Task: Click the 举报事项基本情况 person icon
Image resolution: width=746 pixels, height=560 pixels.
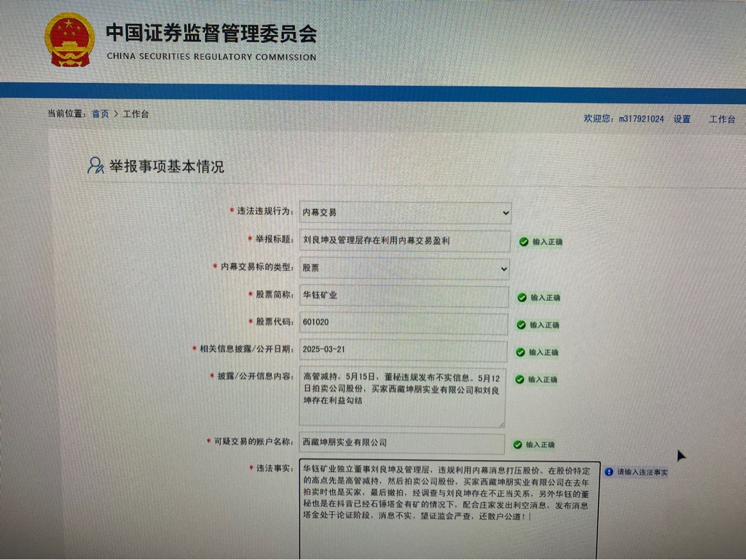Action: pyautogui.click(x=95, y=165)
